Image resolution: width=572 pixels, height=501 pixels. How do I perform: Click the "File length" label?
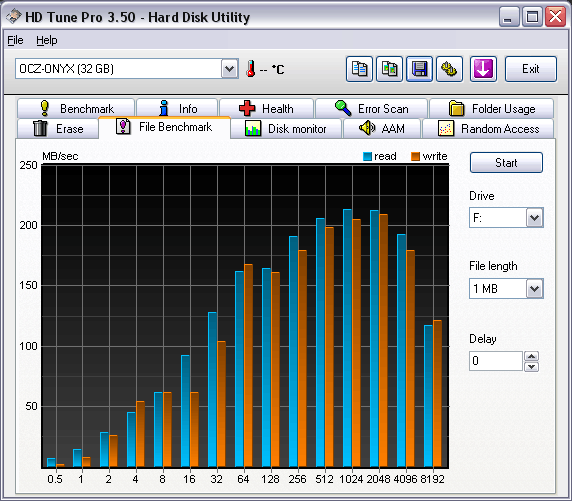493,266
